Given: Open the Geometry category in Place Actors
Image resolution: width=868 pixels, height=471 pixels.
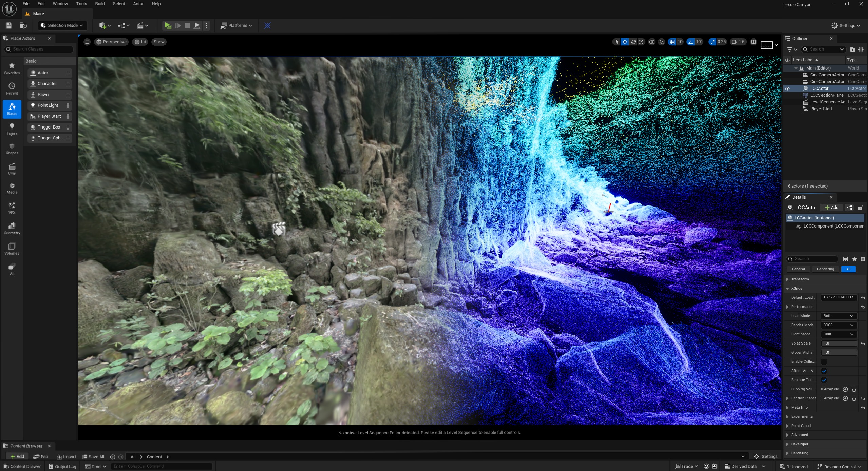Looking at the screenshot, I should tap(12, 228).
